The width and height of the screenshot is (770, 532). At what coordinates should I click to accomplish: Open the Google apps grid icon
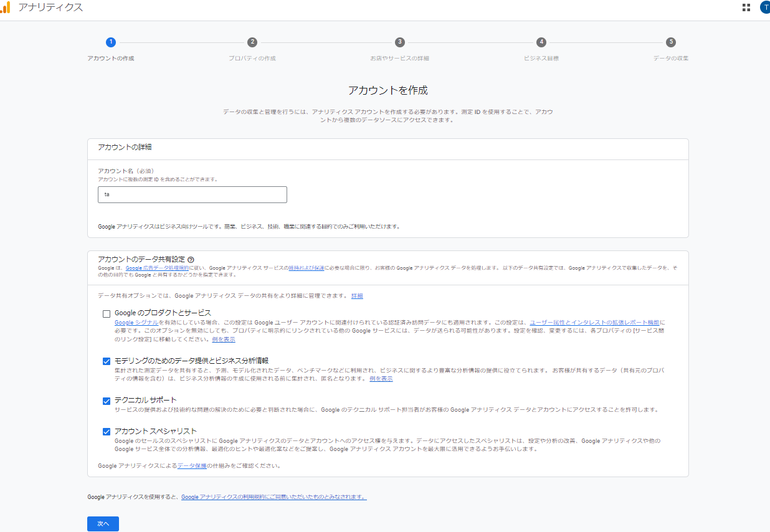746,7
